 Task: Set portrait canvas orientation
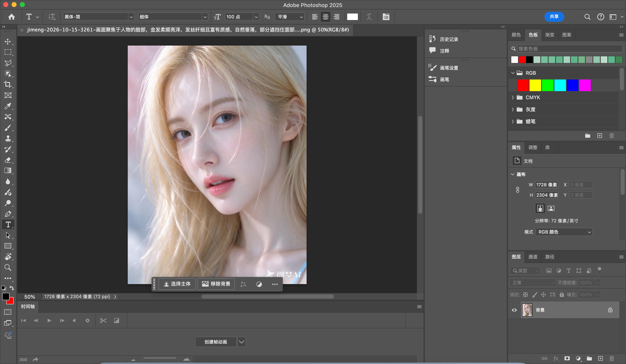click(540, 208)
